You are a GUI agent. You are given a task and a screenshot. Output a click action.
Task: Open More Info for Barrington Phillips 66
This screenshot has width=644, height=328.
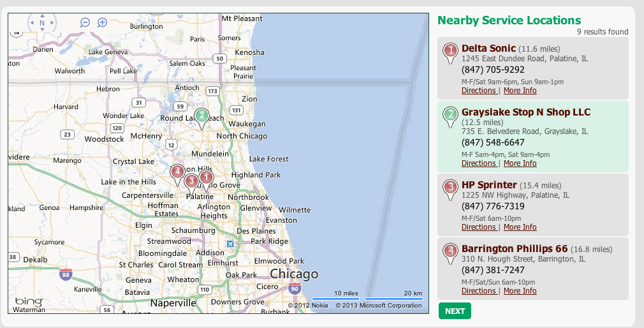[520, 290]
